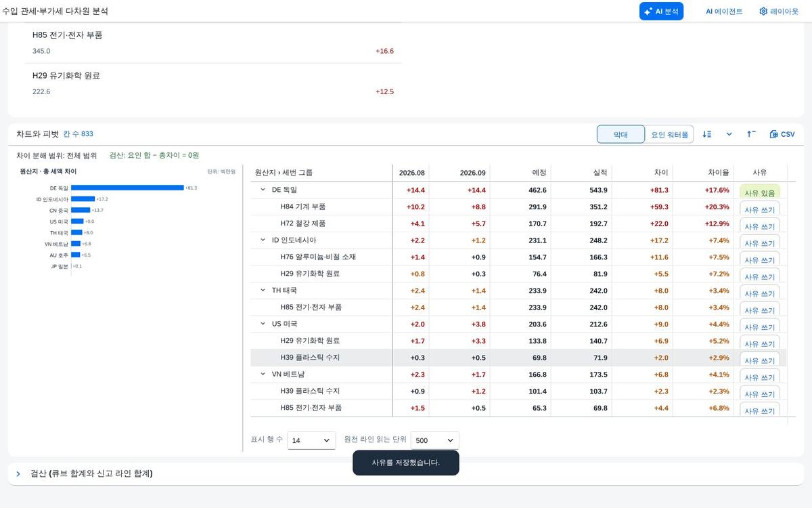
Task: Click 사유 쓰기 for US 미국 row
Action: tap(760, 325)
